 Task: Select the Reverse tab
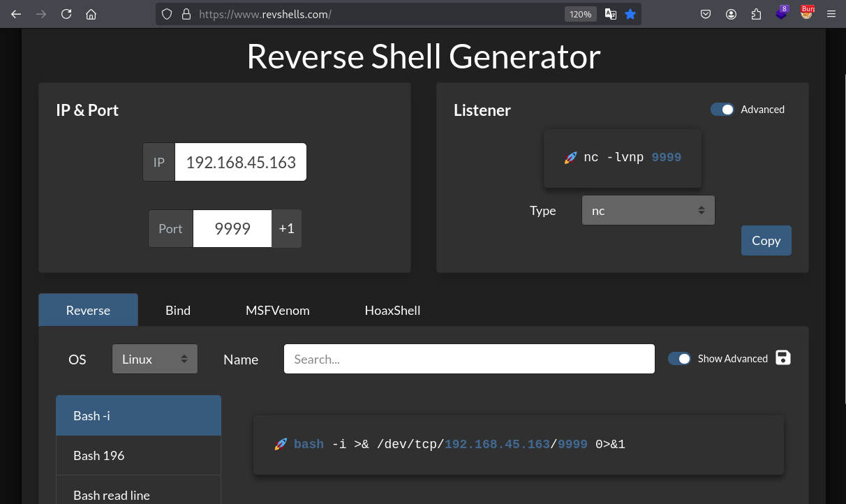[x=88, y=310]
